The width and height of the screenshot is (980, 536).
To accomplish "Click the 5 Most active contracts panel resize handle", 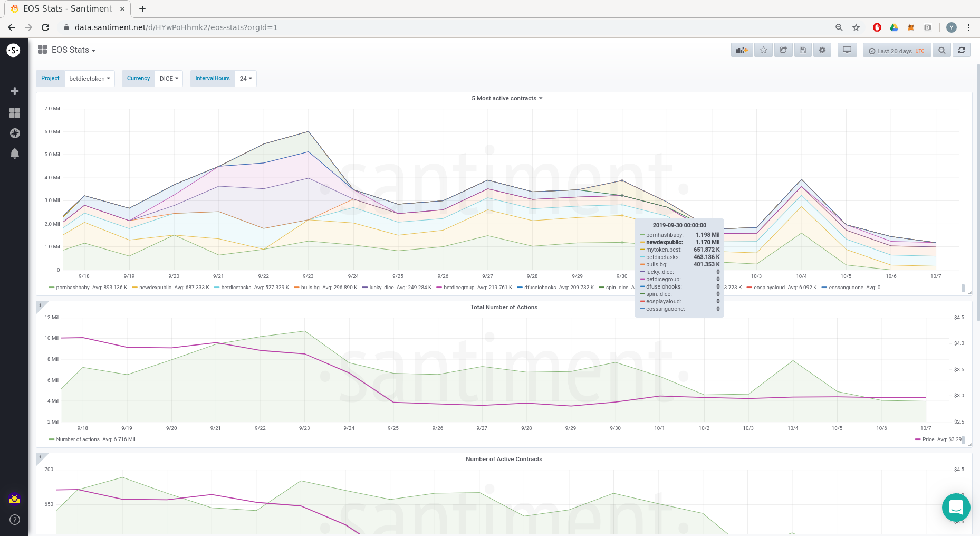I will point(969,293).
